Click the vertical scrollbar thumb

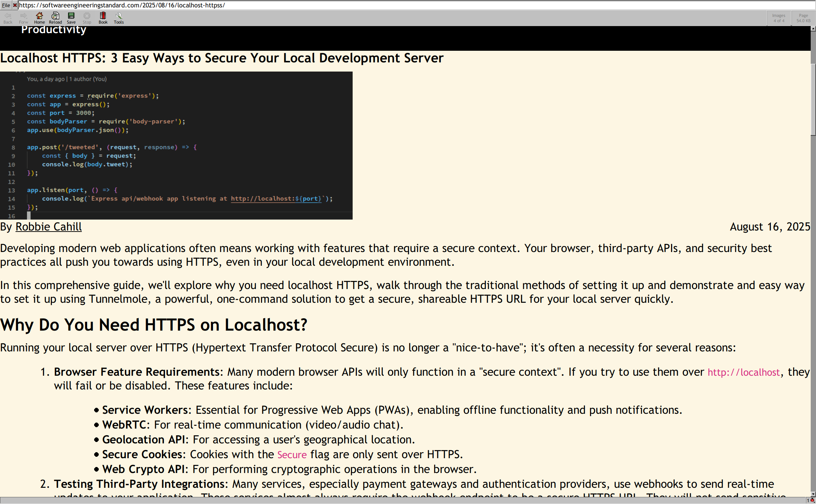813,99
